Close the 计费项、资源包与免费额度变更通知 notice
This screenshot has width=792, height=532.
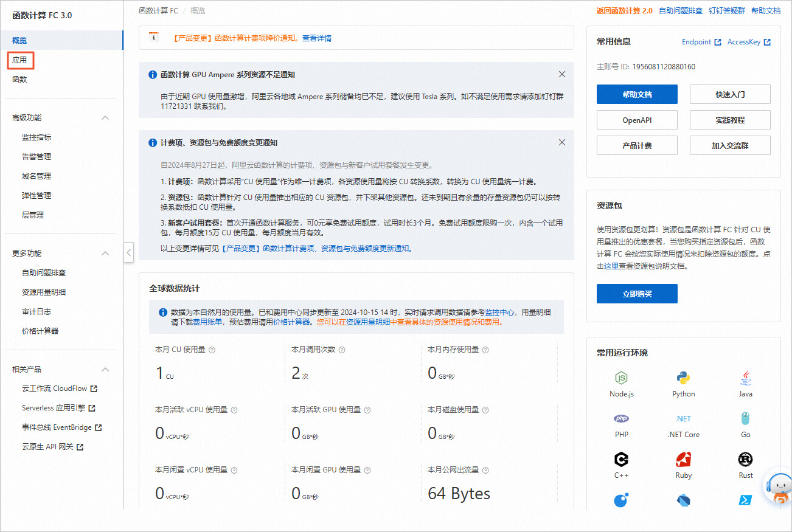pos(562,142)
